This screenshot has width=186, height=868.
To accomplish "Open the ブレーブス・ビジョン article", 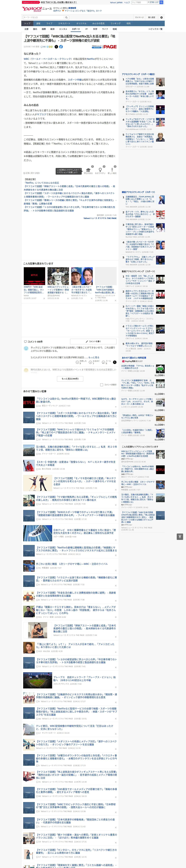I will (84, 679).
